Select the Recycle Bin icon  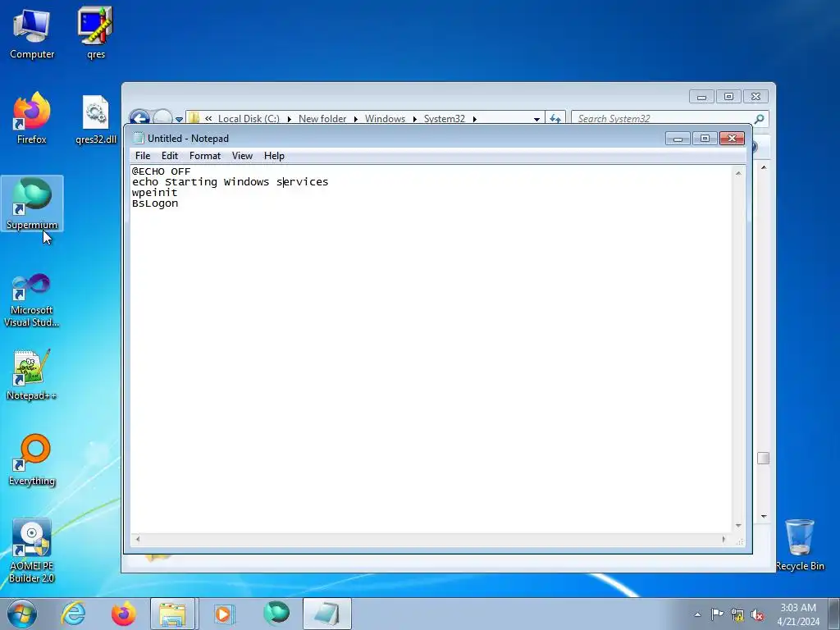click(800, 545)
